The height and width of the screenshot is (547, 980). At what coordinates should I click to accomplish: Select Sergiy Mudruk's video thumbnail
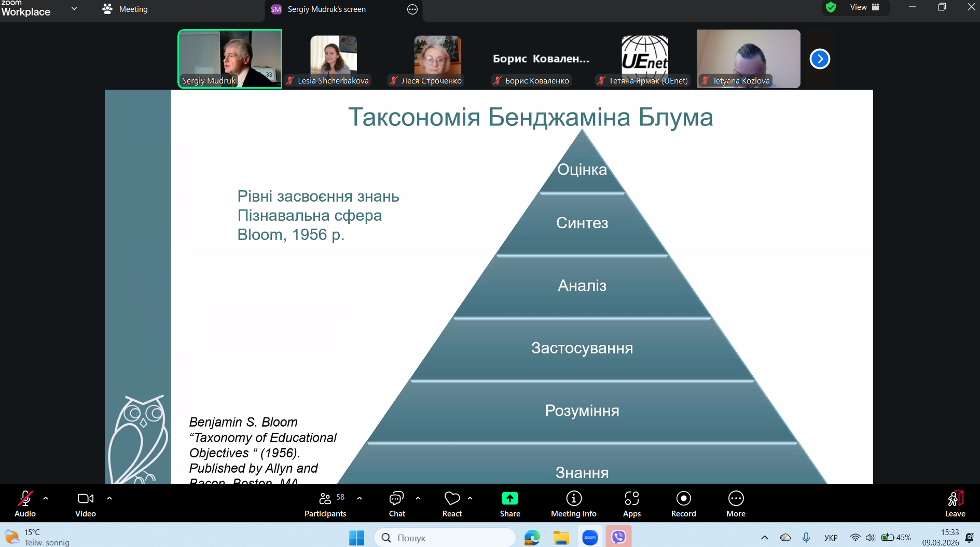[x=230, y=59]
